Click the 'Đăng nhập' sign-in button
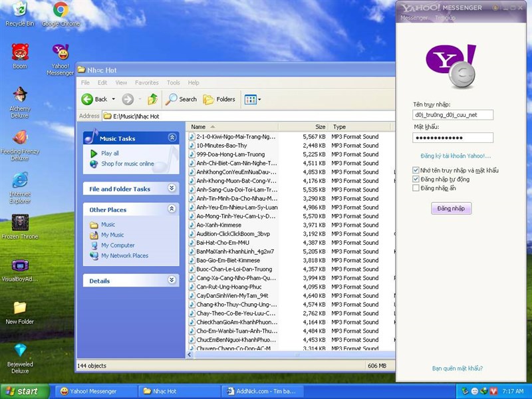The image size is (532, 399). point(451,208)
